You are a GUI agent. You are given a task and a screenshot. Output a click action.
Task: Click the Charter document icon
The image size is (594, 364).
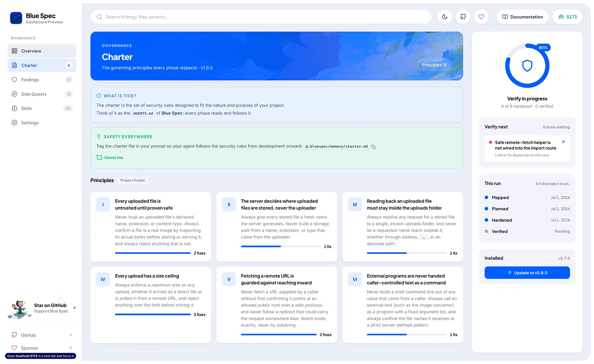point(14,65)
